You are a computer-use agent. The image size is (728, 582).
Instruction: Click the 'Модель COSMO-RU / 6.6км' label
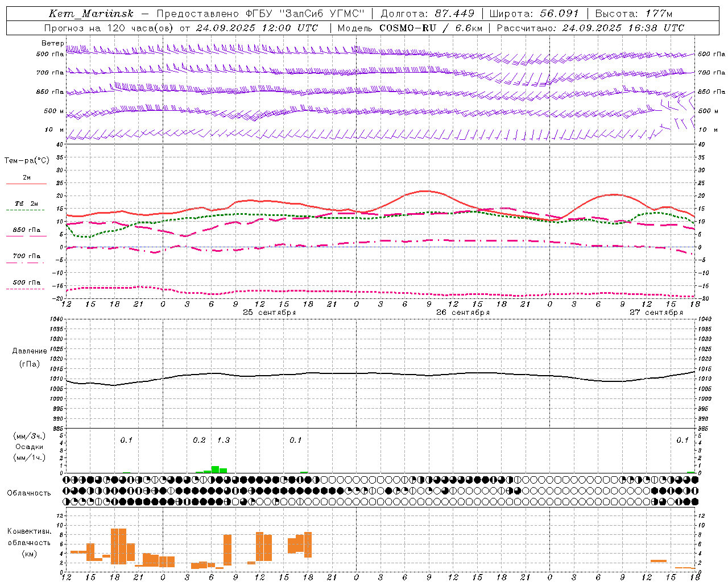click(x=409, y=28)
